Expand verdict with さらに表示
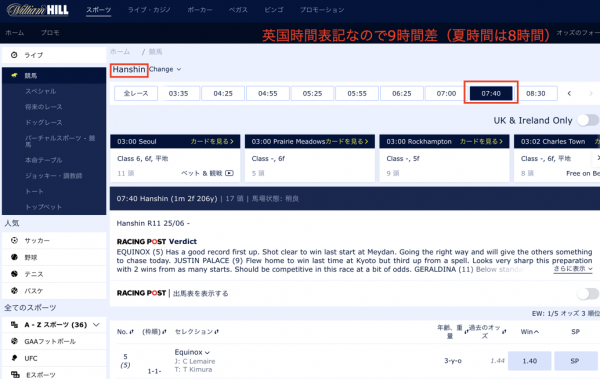Image resolution: width=600 pixels, height=379 pixels. coord(573,269)
